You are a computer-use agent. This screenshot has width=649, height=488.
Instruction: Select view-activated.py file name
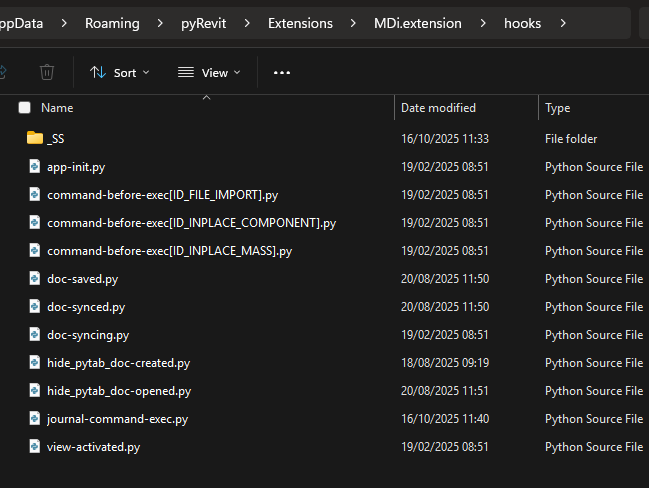coord(94,447)
